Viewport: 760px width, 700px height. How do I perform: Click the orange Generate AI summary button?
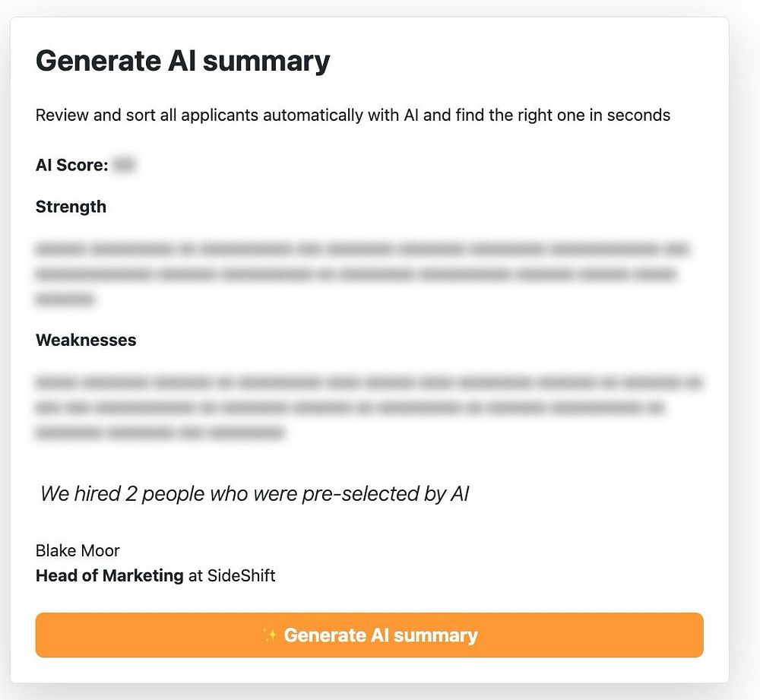369,635
